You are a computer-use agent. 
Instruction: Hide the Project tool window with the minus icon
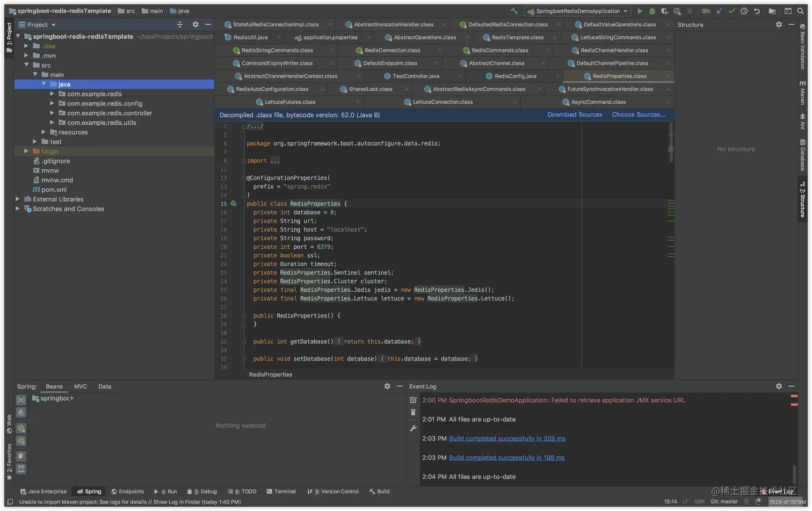click(208, 25)
